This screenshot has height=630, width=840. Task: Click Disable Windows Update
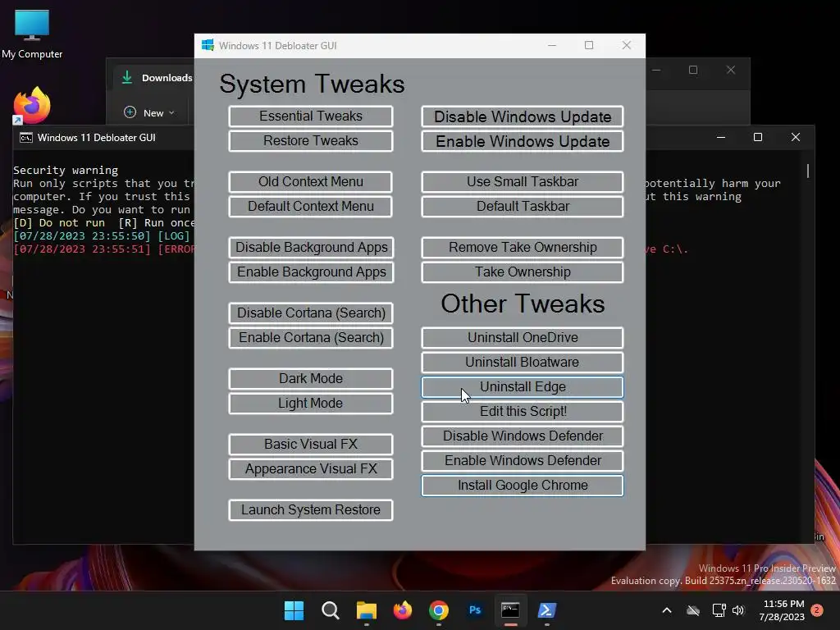click(523, 116)
